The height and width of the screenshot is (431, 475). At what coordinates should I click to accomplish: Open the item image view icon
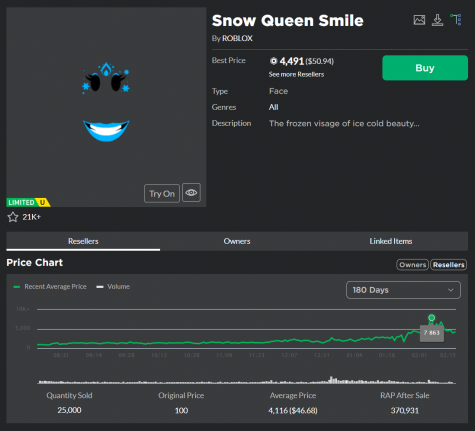pos(419,20)
